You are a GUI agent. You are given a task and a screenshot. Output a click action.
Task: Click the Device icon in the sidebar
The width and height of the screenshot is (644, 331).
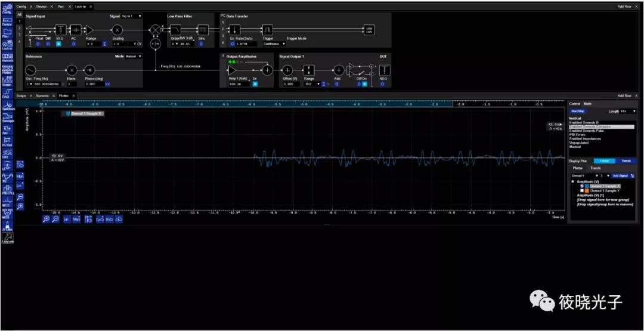7,21
